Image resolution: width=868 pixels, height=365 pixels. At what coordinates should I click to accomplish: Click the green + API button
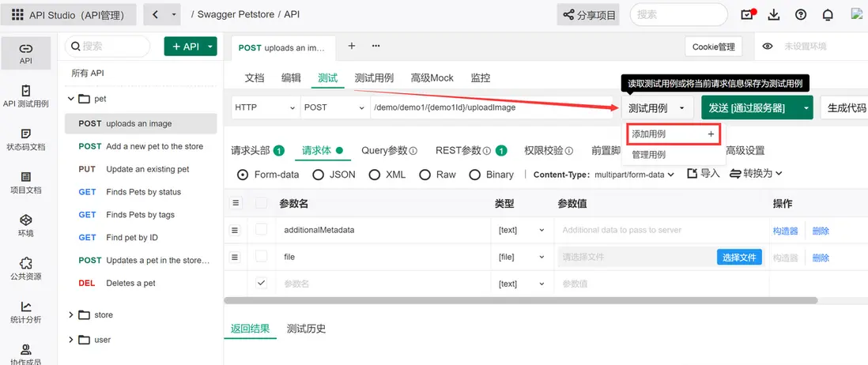[184, 47]
